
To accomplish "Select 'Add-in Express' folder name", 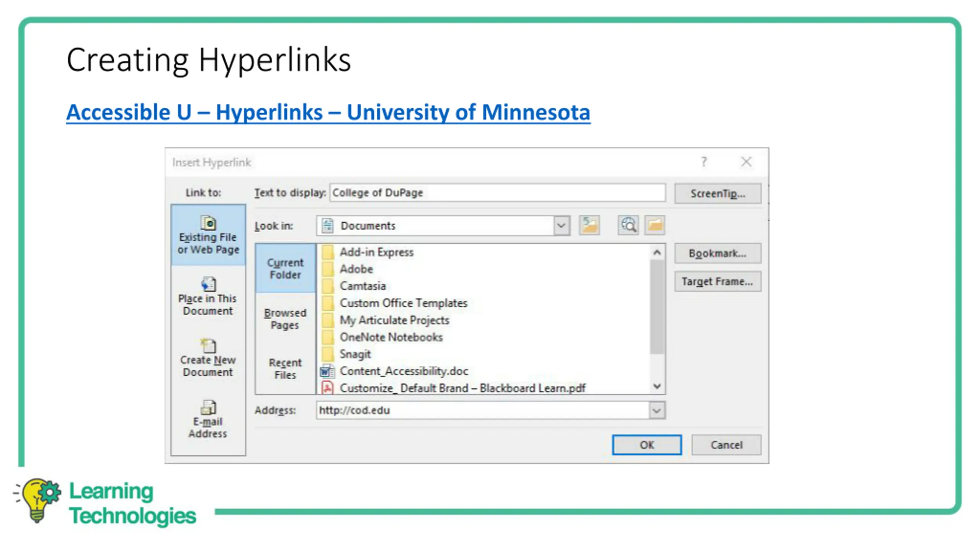I will pyautogui.click(x=377, y=252).
